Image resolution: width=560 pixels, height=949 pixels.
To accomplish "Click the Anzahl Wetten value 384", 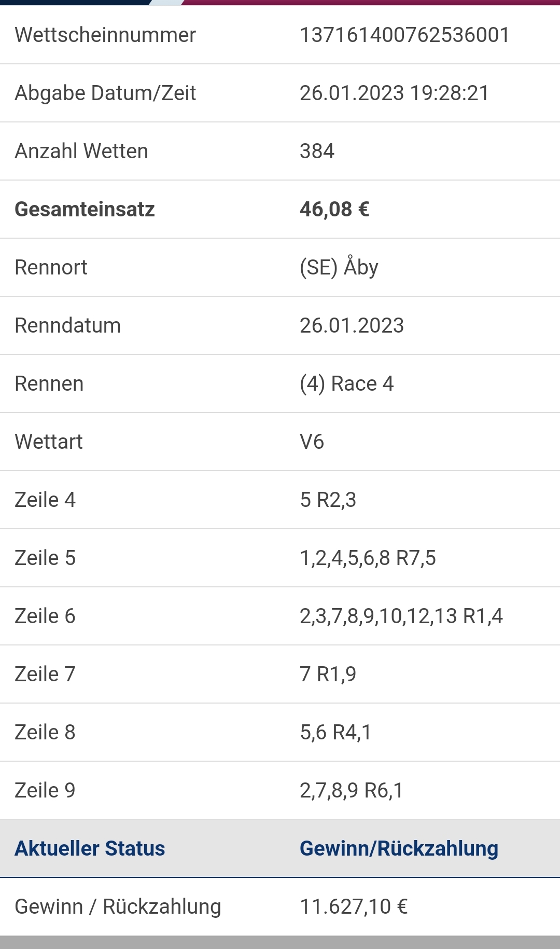I will tap(317, 152).
